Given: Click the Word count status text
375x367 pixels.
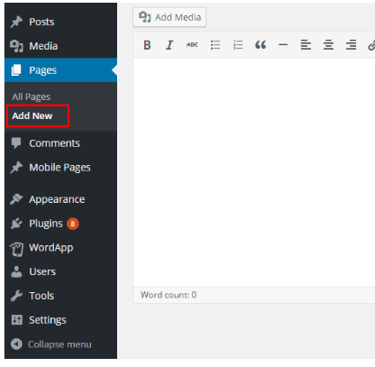Looking at the screenshot, I should [168, 295].
